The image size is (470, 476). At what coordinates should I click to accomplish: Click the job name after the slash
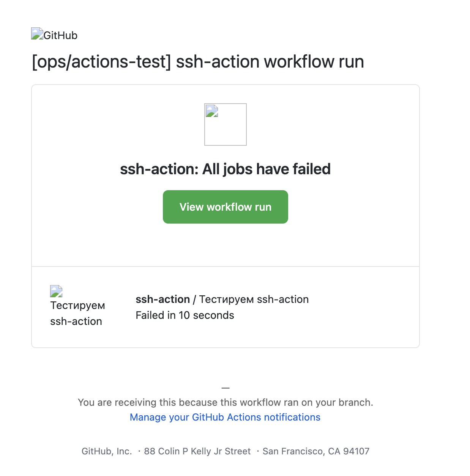tap(254, 299)
